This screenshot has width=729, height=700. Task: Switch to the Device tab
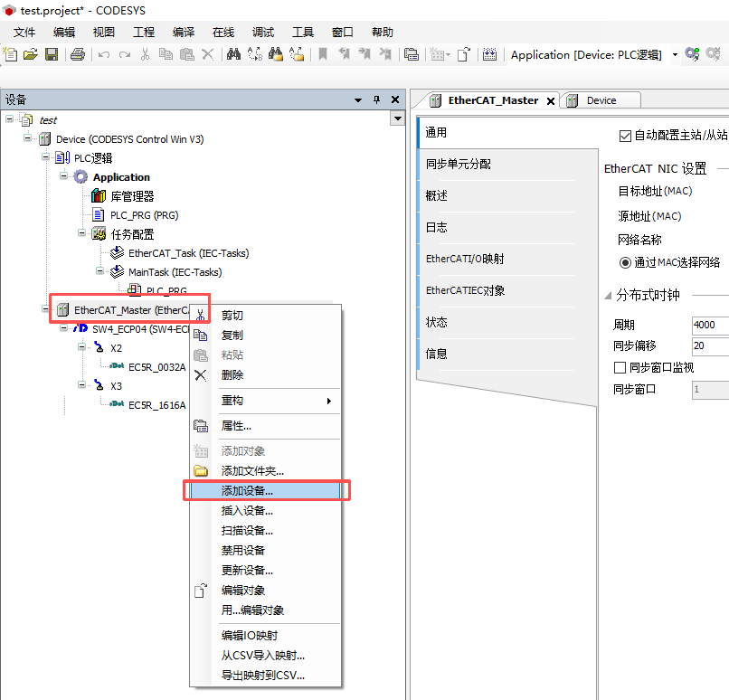(x=601, y=100)
